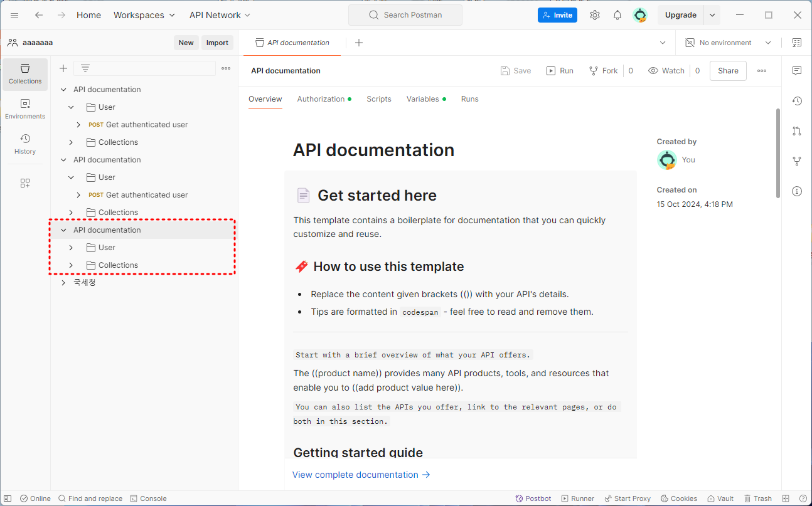Focus the Search Postman field

pos(405,15)
